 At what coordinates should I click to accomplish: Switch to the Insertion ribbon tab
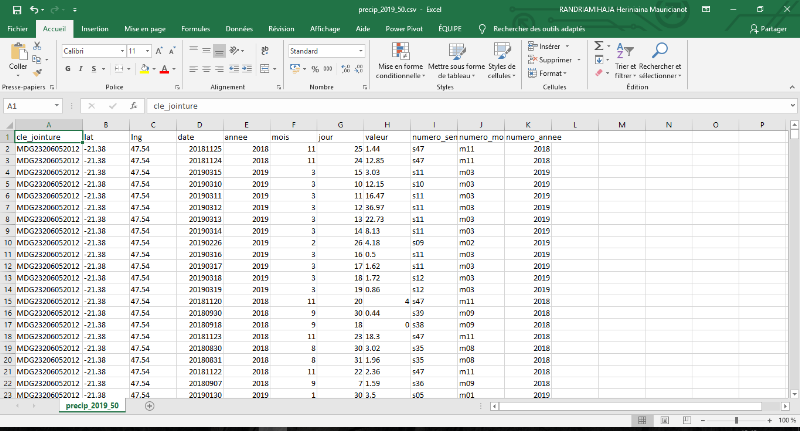(95, 29)
